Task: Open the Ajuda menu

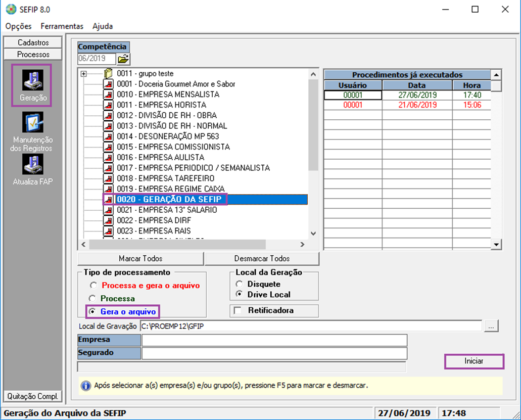Action: tap(103, 26)
